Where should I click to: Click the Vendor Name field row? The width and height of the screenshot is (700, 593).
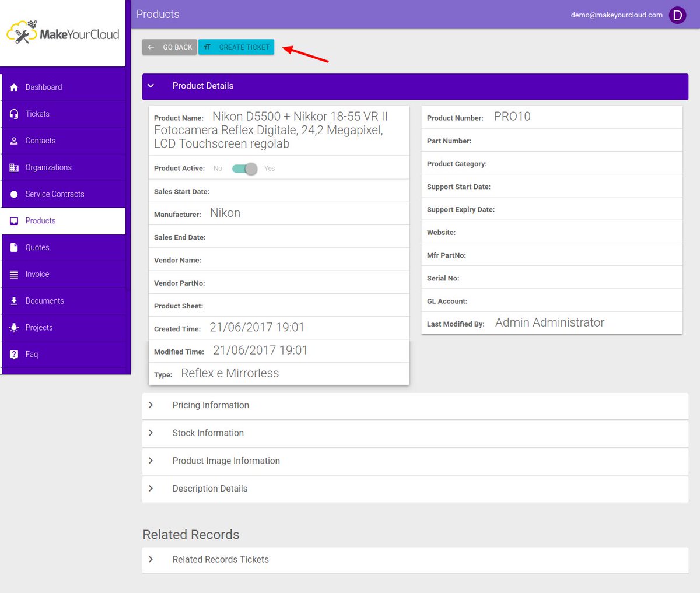[x=279, y=260]
